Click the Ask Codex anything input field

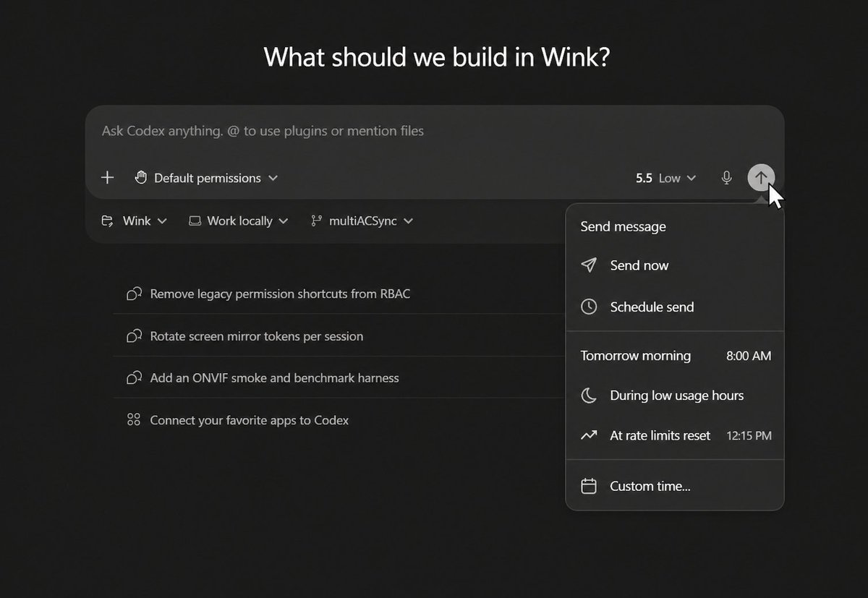(x=434, y=131)
